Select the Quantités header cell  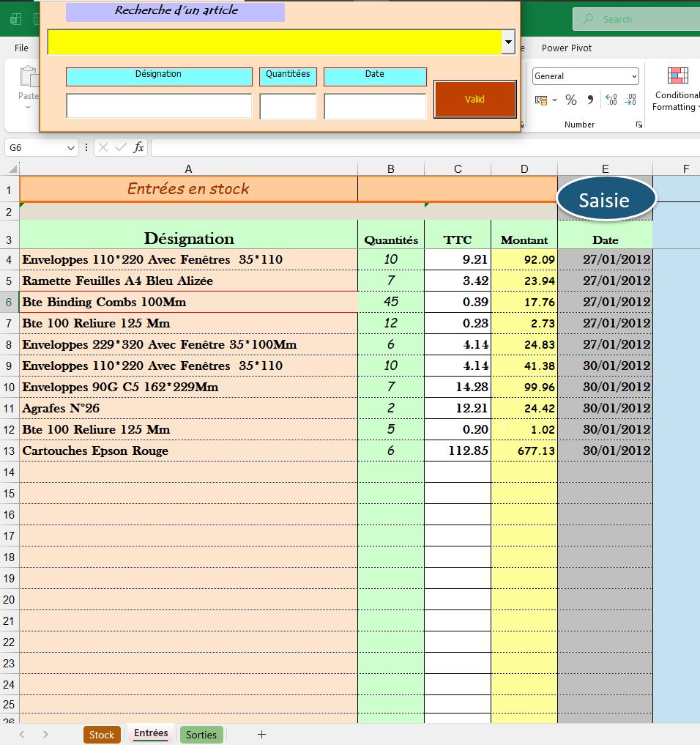click(x=391, y=234)
